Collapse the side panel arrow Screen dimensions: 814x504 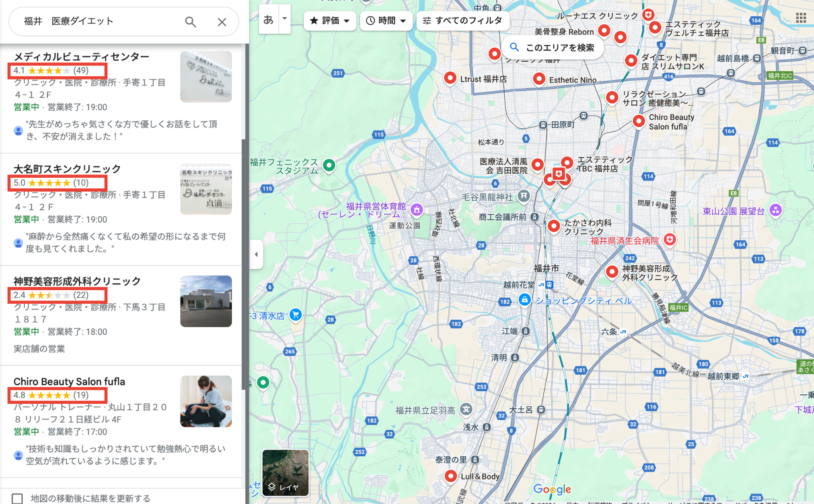pyautogui.click(x=256, y=254)
